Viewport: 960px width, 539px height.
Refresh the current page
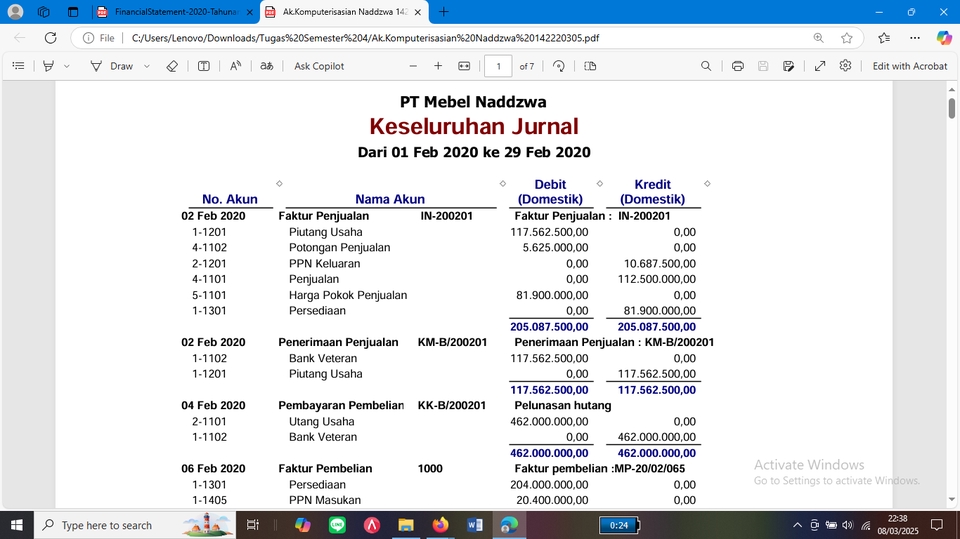[x=51, y=38]
